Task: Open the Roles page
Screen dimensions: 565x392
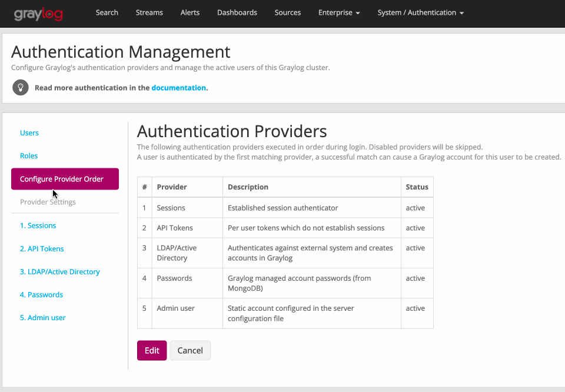Action: point(28,155)
